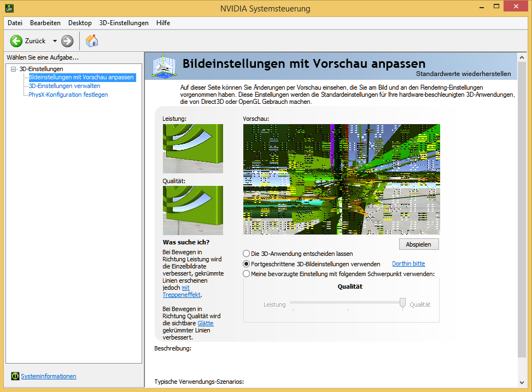The height and width of the screenshot is (392, 532).
Task: Open the Hilfe menu
Action: 163,23
